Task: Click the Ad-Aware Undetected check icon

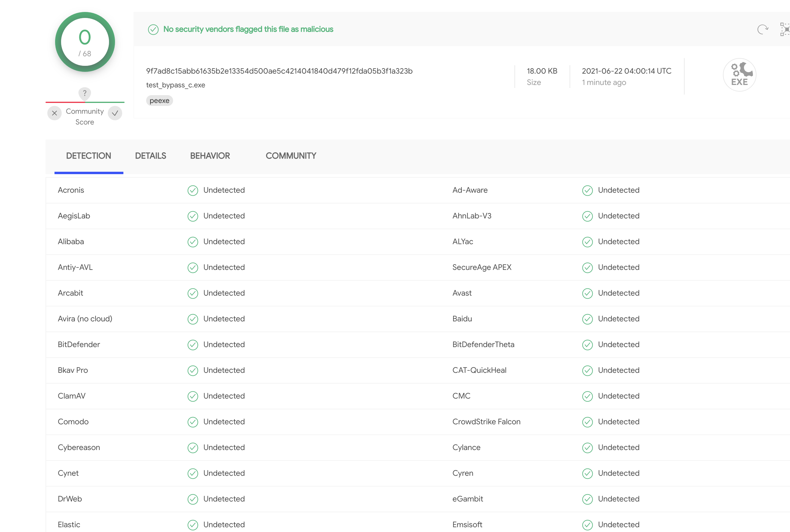Action: (587, 191)
